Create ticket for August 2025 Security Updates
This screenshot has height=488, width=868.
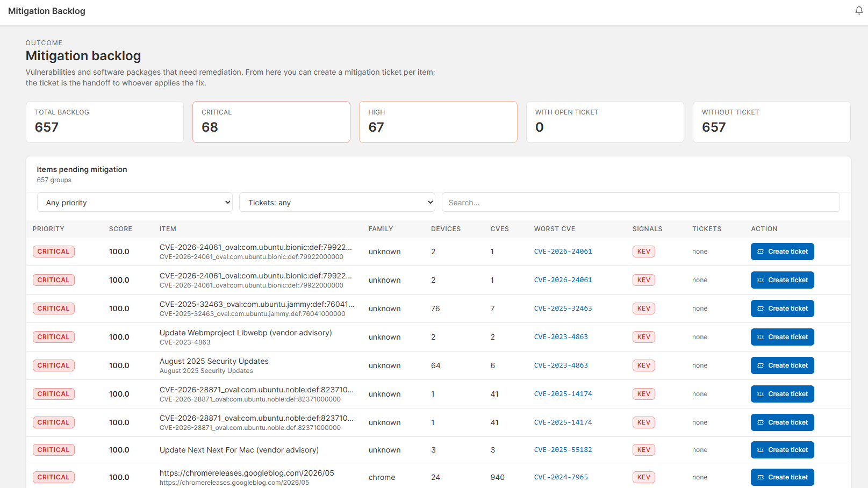[x=783, y=365]
